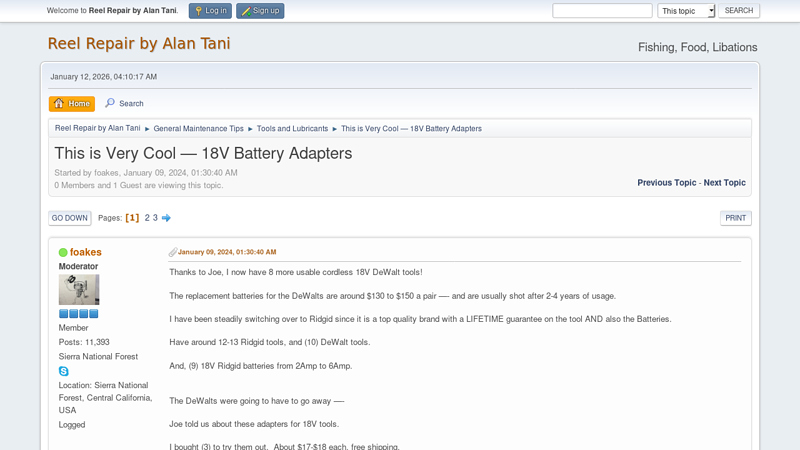Click foakes' avatar thumbnail
The image size is (800, 450).
79,290
